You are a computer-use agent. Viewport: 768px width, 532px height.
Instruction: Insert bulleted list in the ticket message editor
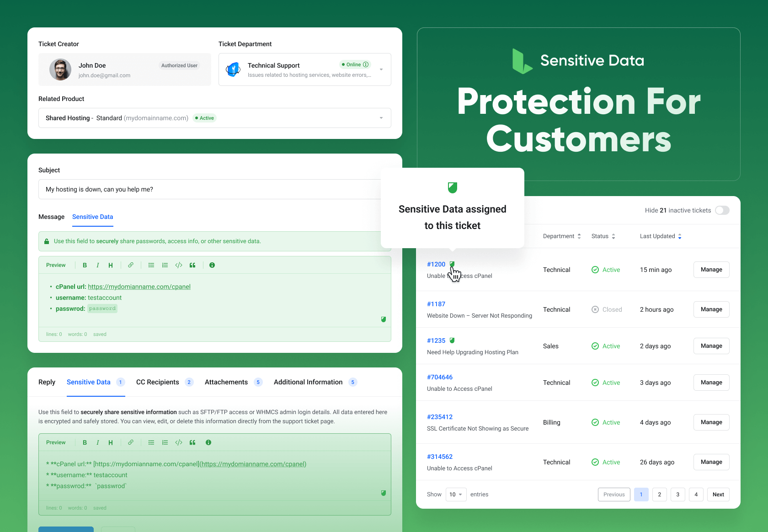(151, 265)
